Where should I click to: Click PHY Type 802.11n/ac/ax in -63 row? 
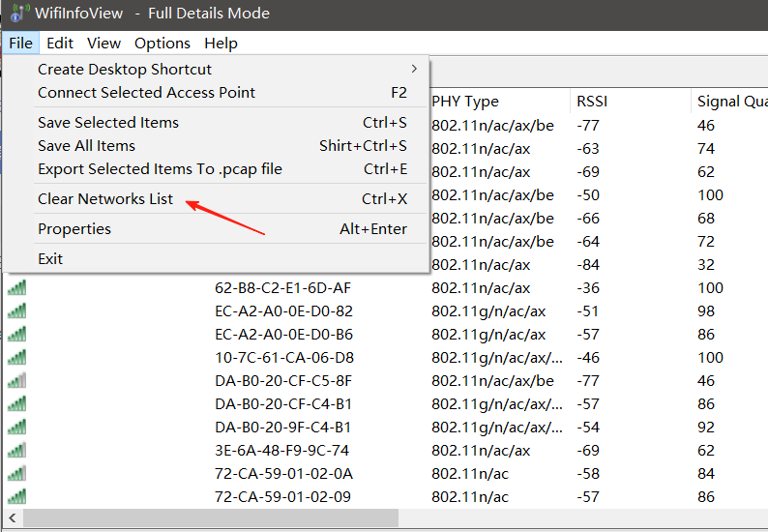(x=481, y=148)
